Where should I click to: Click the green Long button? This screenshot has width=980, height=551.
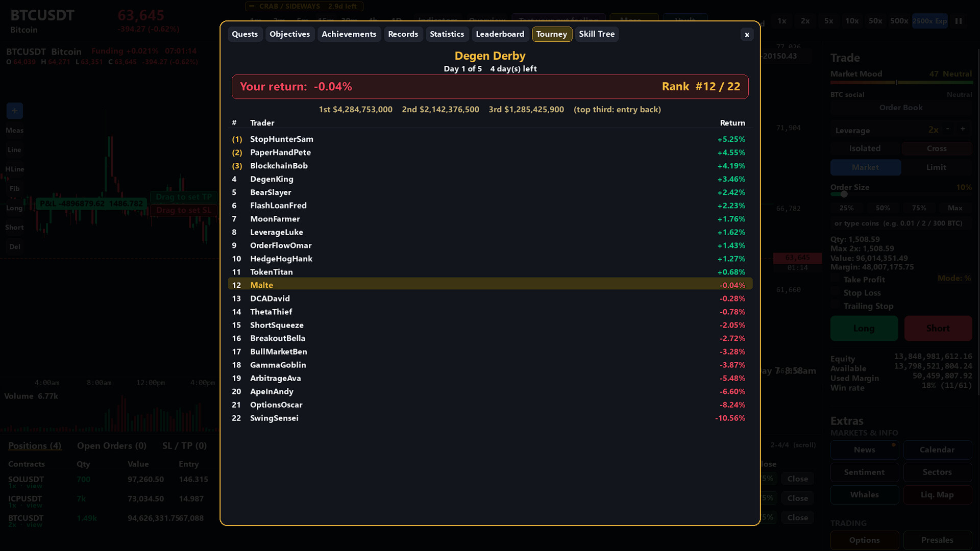tap(864, 329)
